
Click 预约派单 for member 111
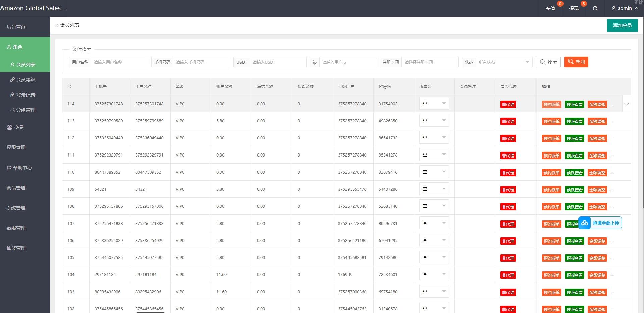coord(551,155)
